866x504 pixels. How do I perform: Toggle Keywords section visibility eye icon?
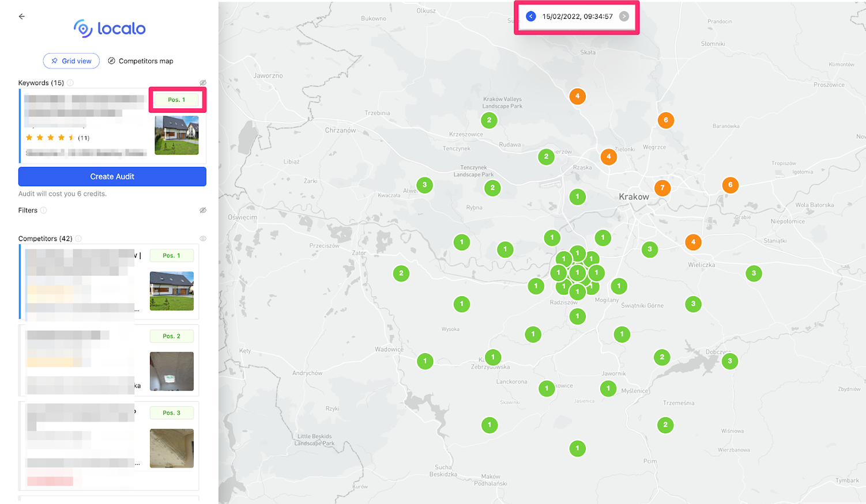203,83
